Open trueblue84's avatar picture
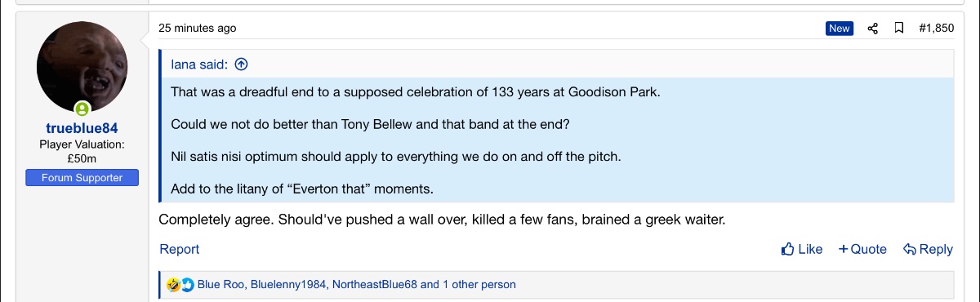 82,67
